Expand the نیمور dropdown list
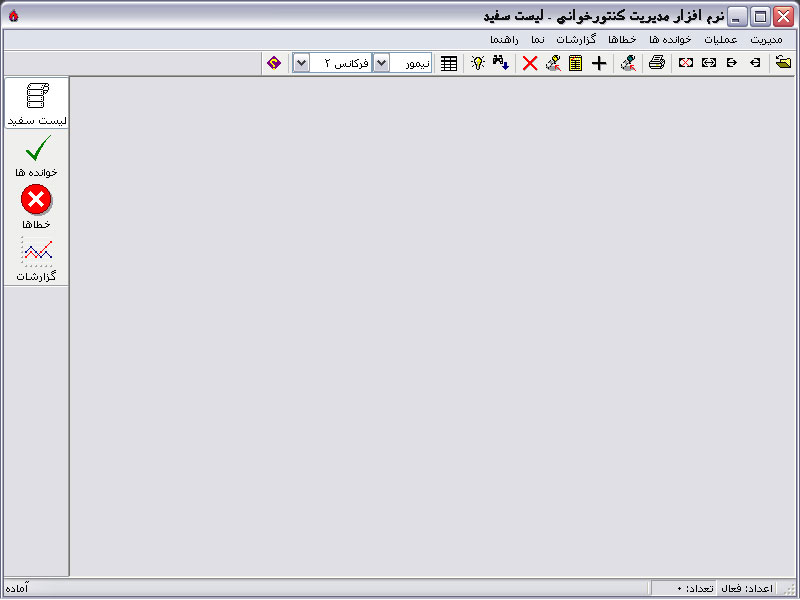 coord(381,63)
